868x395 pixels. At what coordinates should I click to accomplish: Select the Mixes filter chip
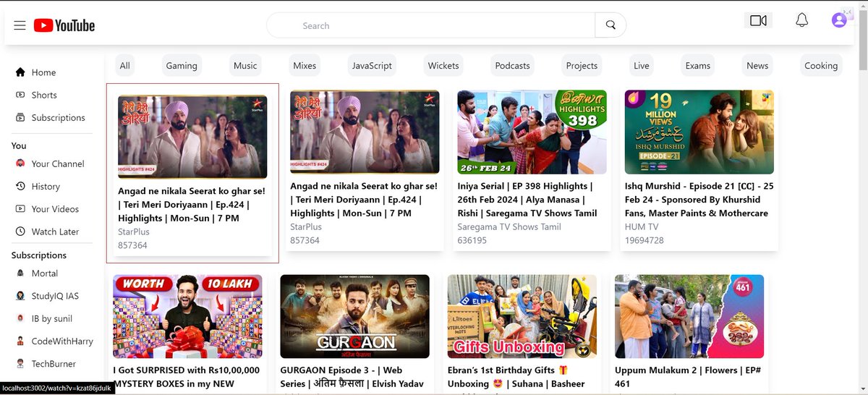[x=305, y=65]
